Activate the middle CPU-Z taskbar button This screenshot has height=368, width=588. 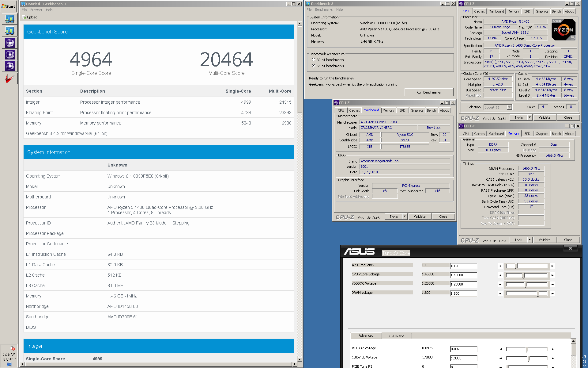point(9,55)
